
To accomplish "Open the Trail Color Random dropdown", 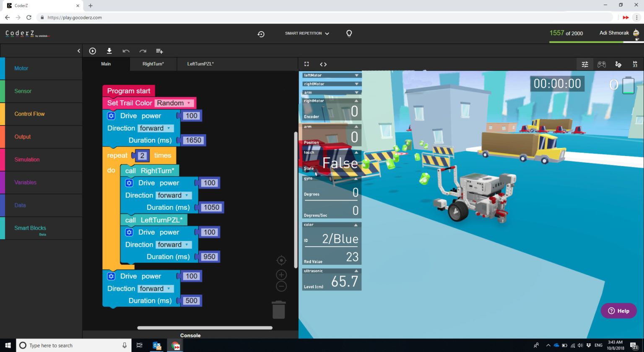I will (174, 103).
